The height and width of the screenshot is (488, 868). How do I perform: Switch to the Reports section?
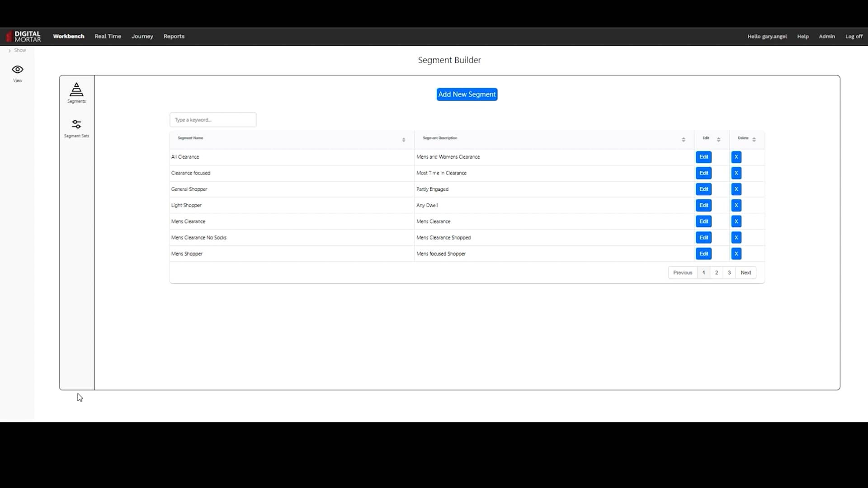coord(174,36)
